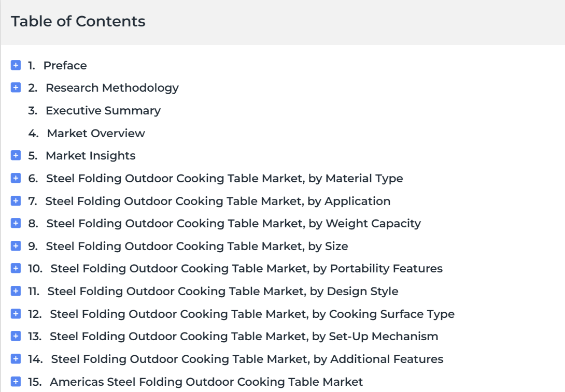Select the Preface title text
Viewport: 565px width, 392px height.
65,66
